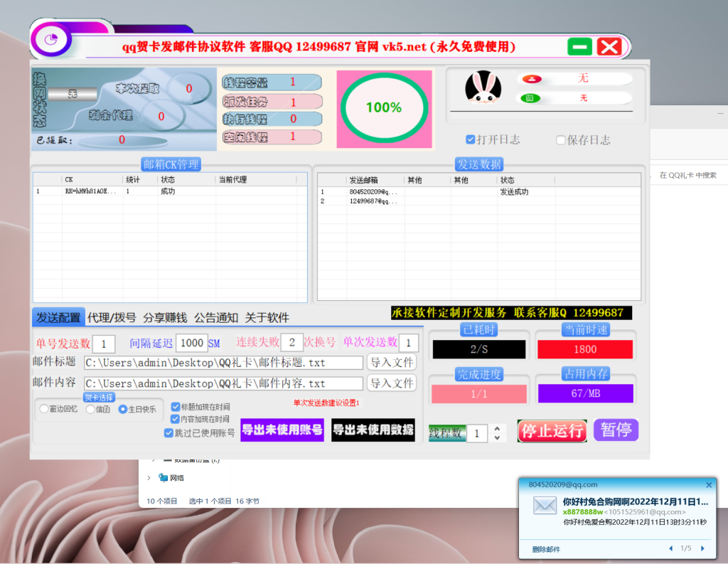This screenshot has height=564, width=728.
Task: Select the RK=hMWh81A0E CK row
Action: 170,191
